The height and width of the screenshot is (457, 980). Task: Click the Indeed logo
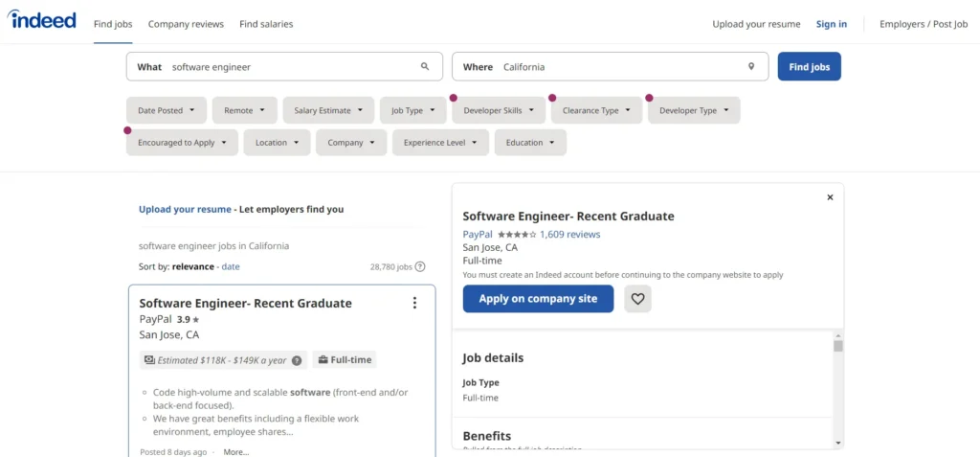(x=42, y=20)
